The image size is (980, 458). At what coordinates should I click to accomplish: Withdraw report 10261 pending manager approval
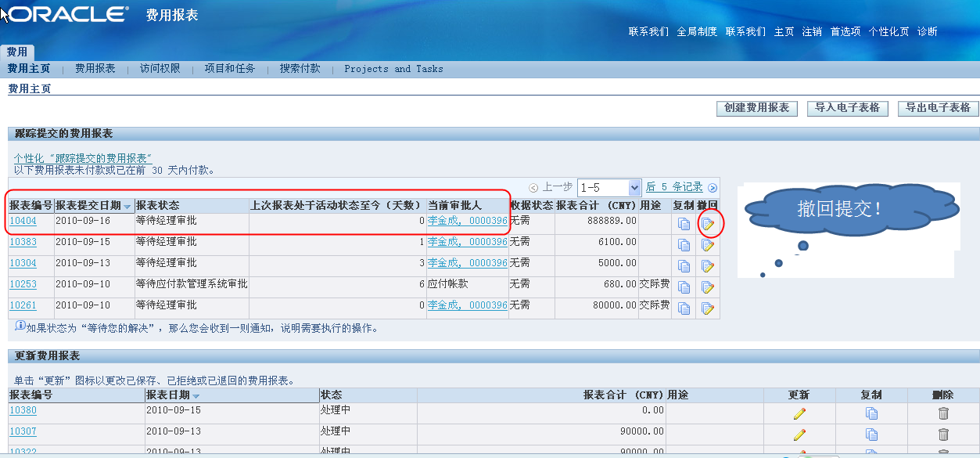point(708,308)
